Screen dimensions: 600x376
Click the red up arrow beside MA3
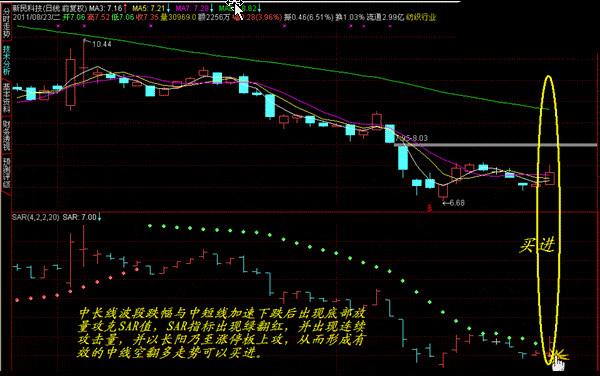tap(125, 8)
